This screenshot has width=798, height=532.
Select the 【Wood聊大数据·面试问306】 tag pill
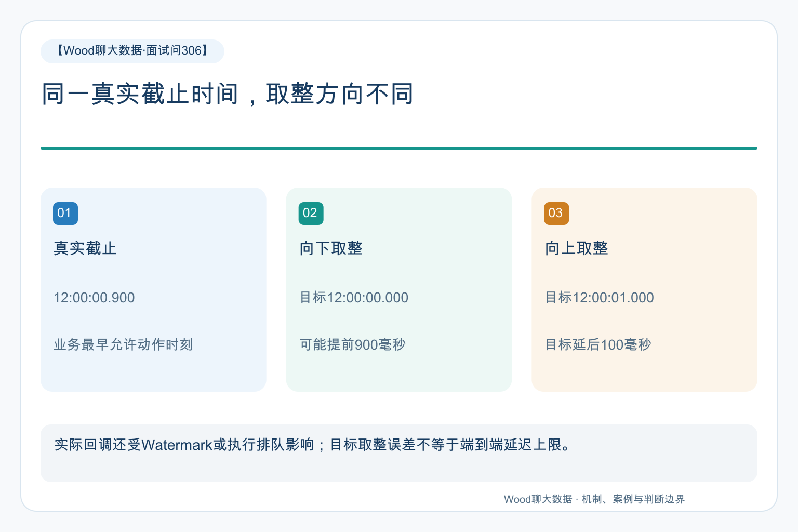pos(132,51)
